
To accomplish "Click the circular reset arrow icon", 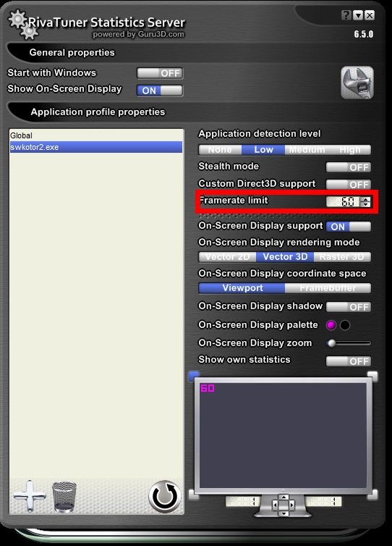I will pyautogui.click(x=164, y=496).
